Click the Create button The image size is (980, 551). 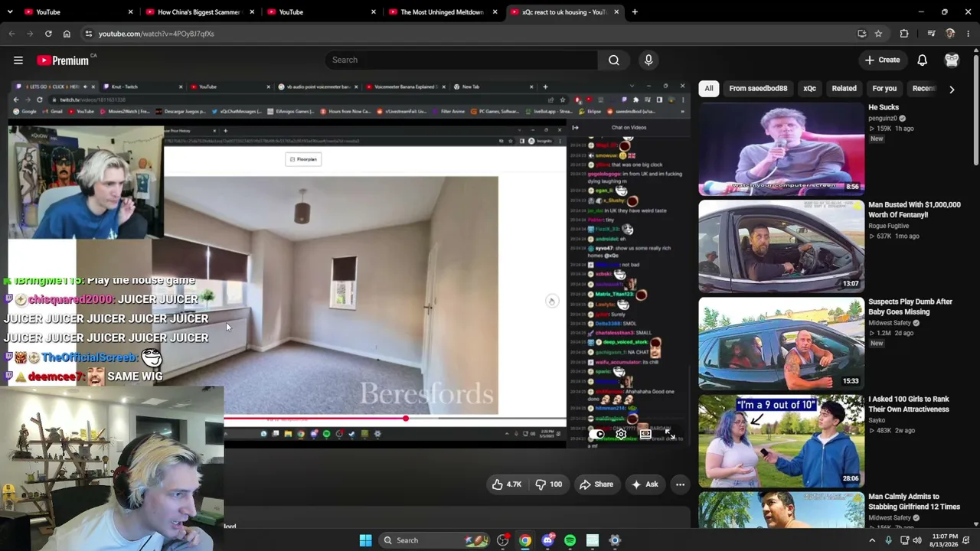point(882,60)
